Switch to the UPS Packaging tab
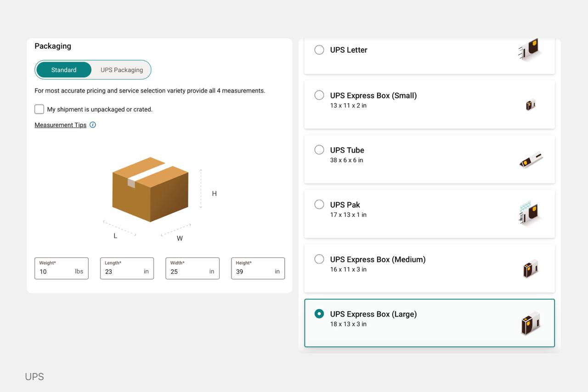The width and height of the screenshot is (588, 392). point(122,70)
